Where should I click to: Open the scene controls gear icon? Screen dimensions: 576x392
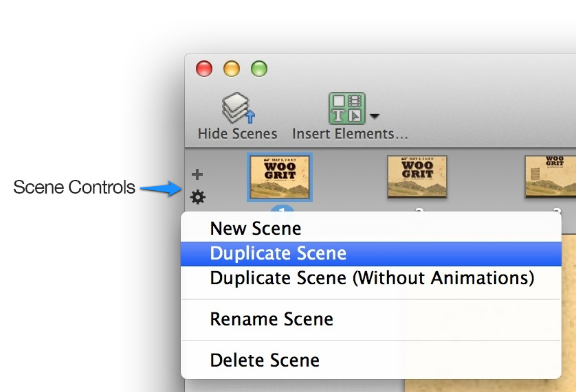[198, 198]
